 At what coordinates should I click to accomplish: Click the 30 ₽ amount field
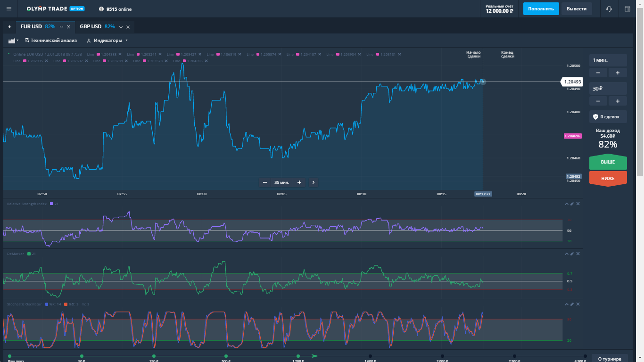608,88
